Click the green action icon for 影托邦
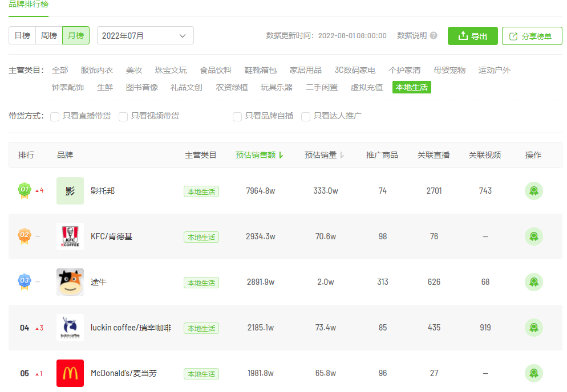Viewport: 567px width, 392px height. (534, 191)
